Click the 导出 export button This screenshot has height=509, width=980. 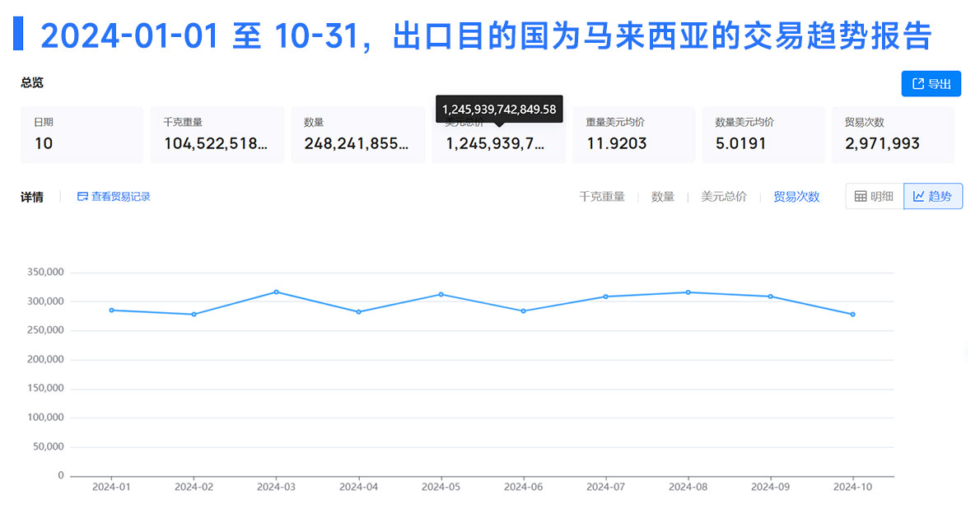coord(931,84)
